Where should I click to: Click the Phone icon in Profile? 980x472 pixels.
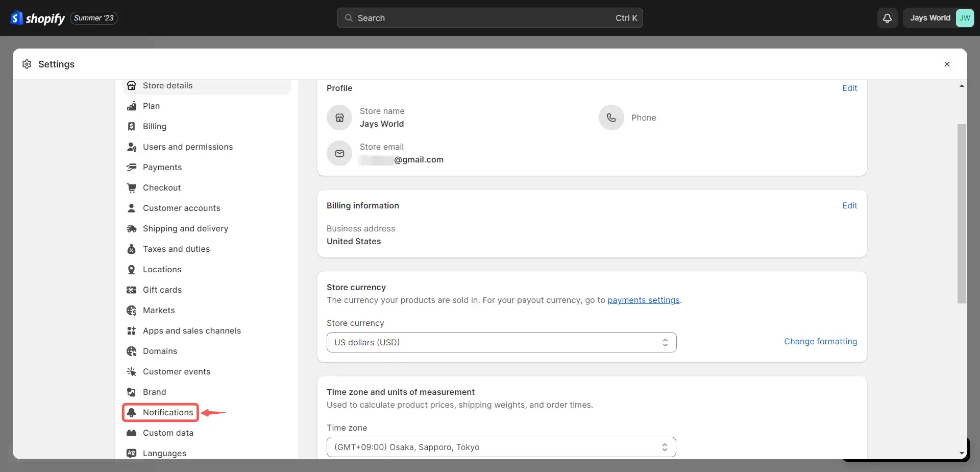point(611,117)
